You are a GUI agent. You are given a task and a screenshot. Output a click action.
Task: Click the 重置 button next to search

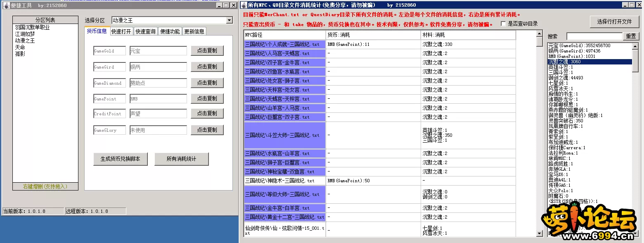point(631,36)
